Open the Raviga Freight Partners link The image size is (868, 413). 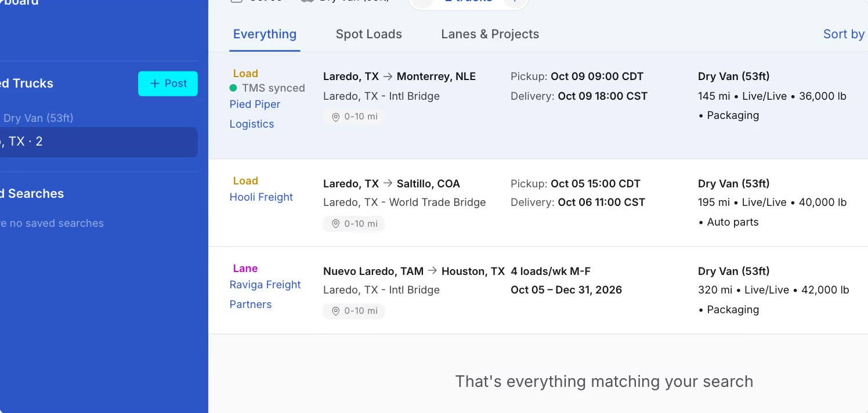pyautogui.click(x=265, y=295)
